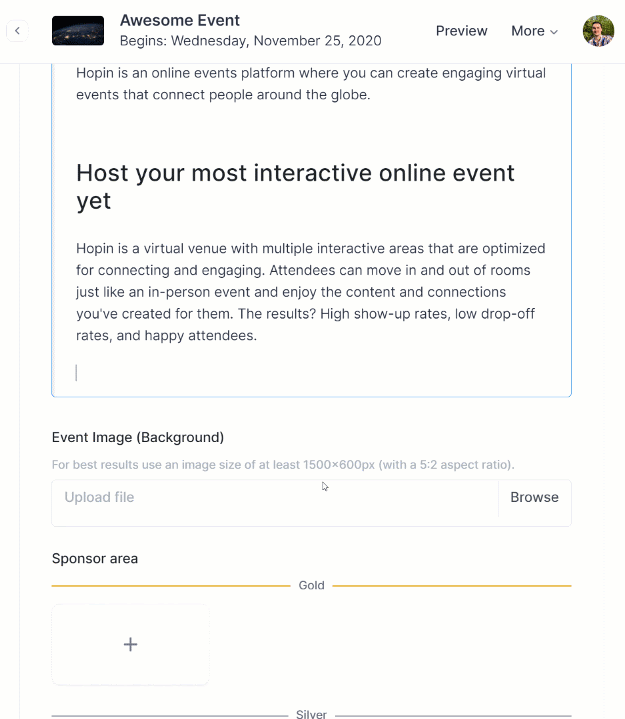Click the Upload file input field
The image size is (625, 719).
click(275, 498)
